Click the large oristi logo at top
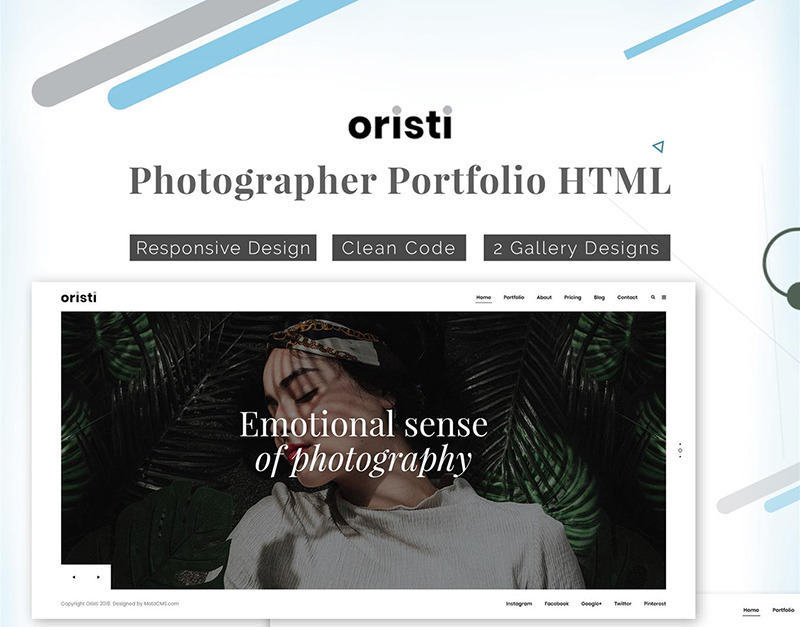Viewport: 800px width, 627px height. click(400, 122)
